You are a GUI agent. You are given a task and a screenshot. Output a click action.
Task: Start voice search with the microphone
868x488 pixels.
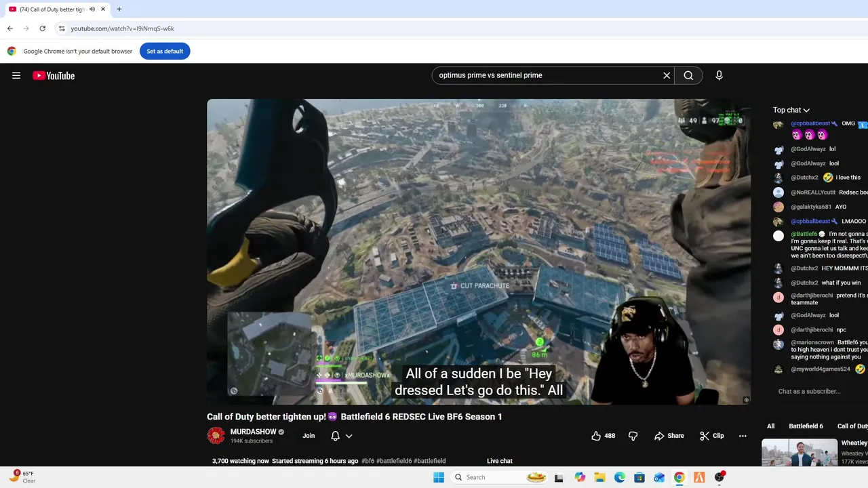pos(719,75)
